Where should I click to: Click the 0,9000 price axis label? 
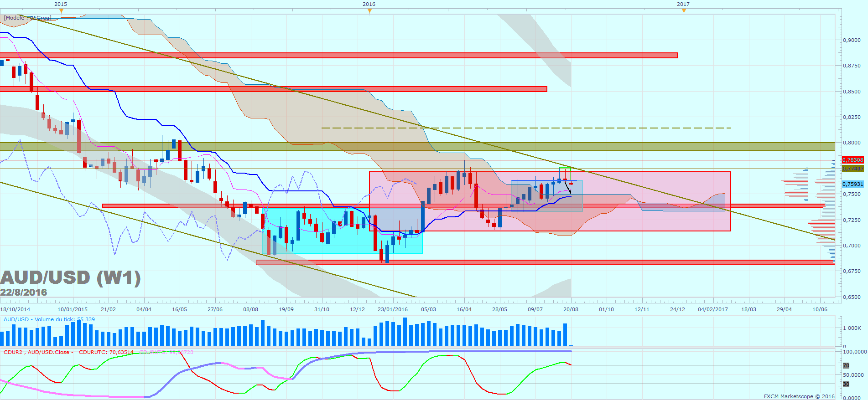coord(852,40)
